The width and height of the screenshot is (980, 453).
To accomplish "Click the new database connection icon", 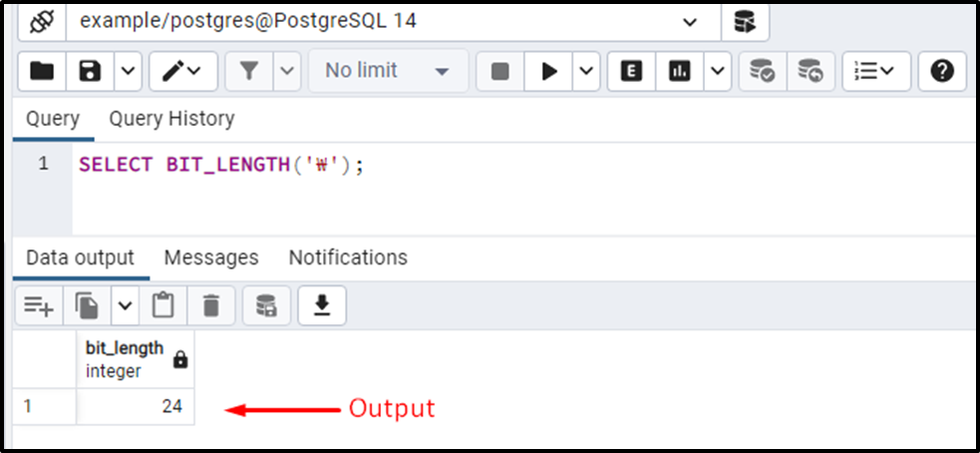I will [746, 23].
